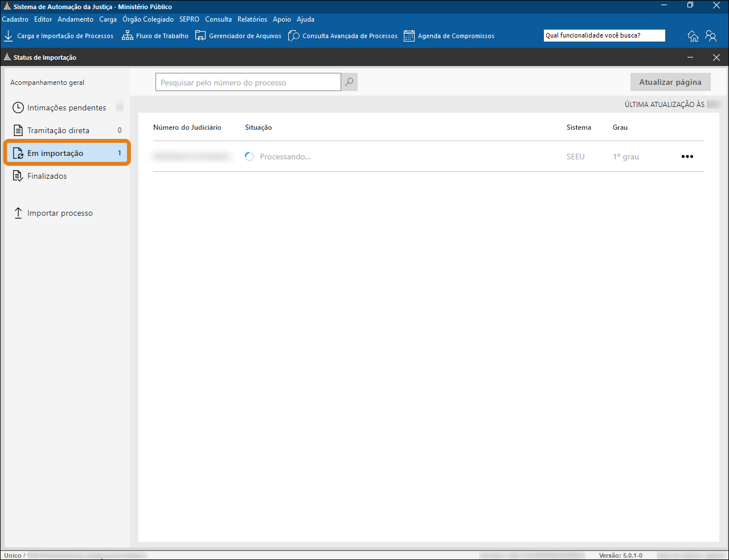The image size is (729, 560).
Task: Click the search magnifier icon
Action: click(x=349, y=82)
